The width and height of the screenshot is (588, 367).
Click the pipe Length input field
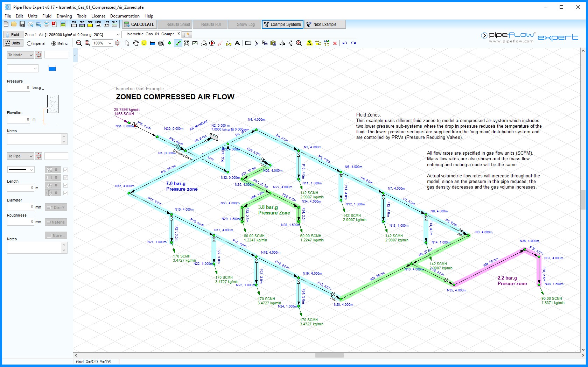(x=21, y=188)
